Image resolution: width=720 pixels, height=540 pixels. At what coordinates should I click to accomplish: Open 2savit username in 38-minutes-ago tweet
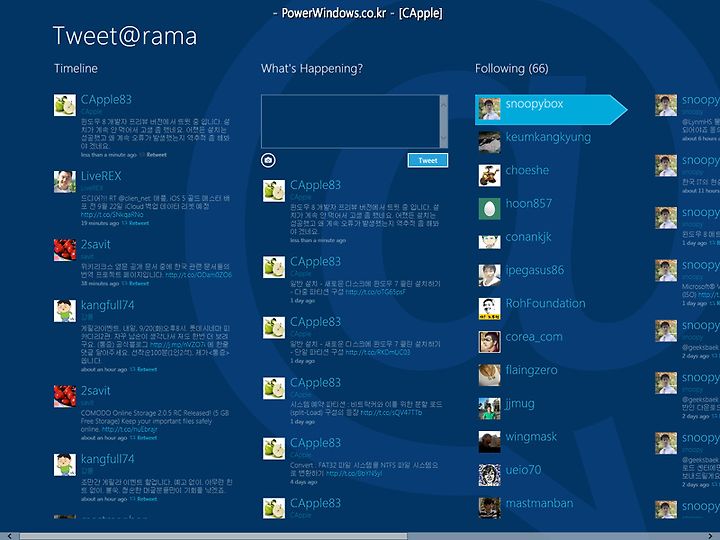(x=96, y=244)
